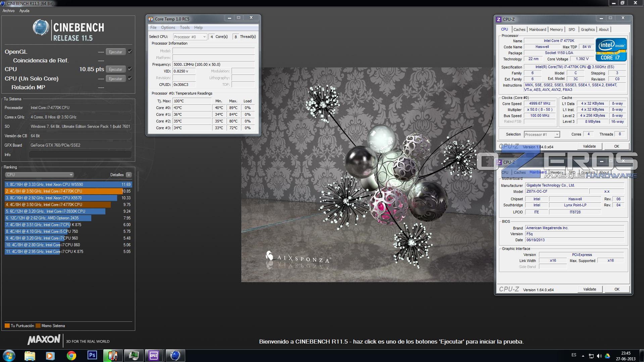Screen dimensions: 644x362
Task: Open the Ayuda menu
Action: [x=24, y=11]
